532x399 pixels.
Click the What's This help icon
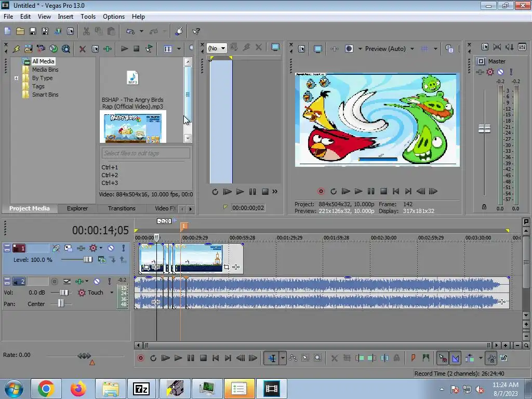(x=196, y=31)
